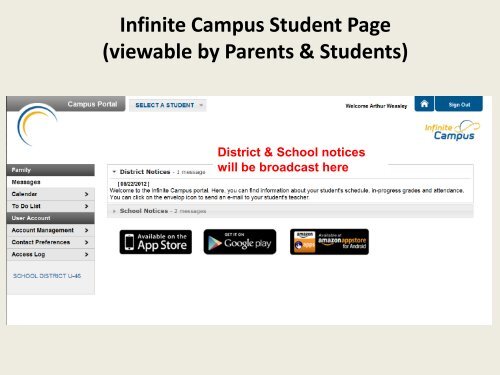
Task: Open Contact Preferences
Action: tap(51, 242)
